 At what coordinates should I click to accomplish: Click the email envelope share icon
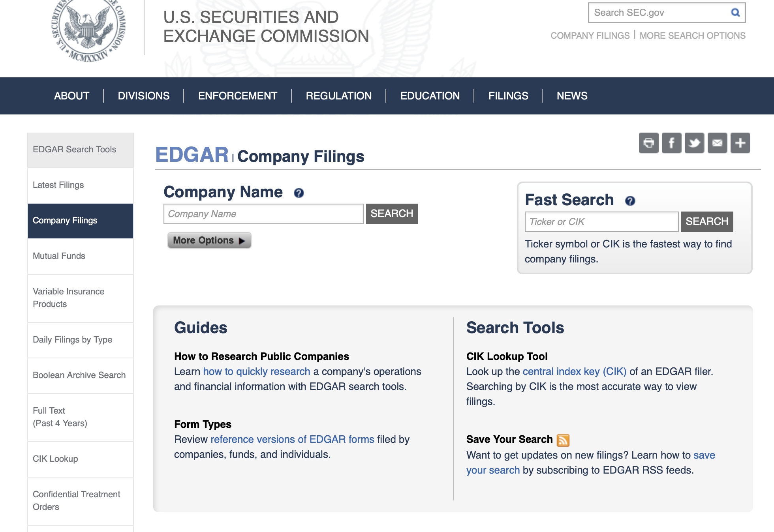(x=717, y=143)
